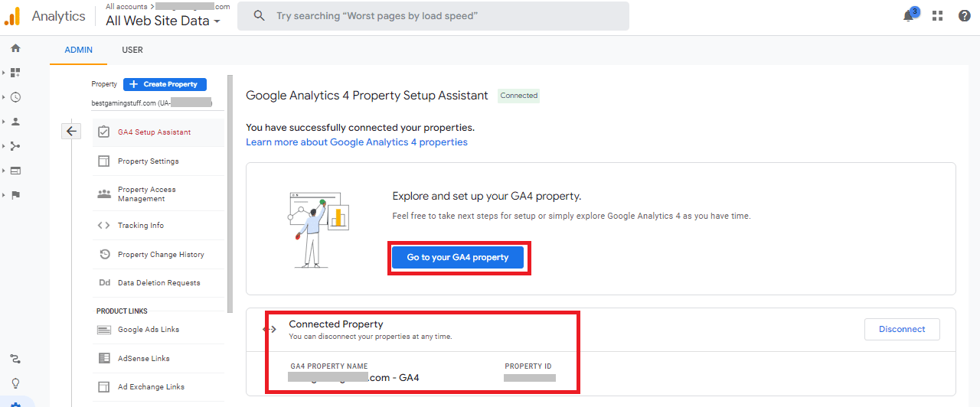Open Google Ads Links menu item
This screenshot has height=407, width=980.
158,330
